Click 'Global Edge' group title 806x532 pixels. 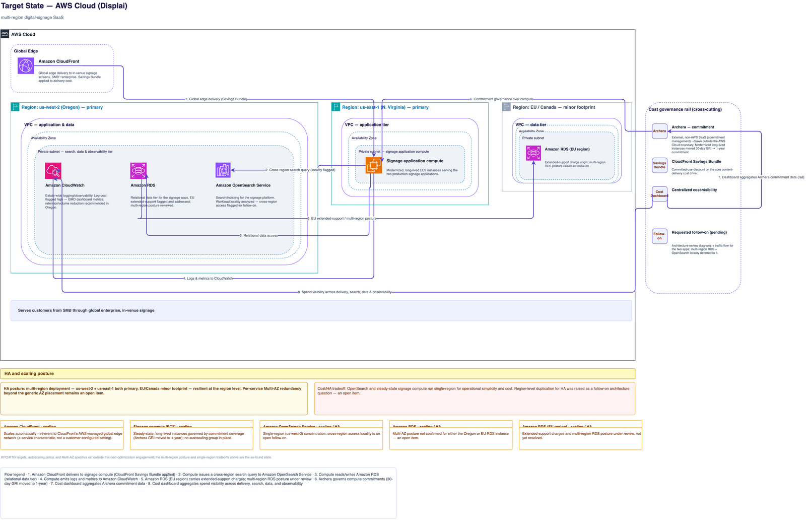point(26,51)
